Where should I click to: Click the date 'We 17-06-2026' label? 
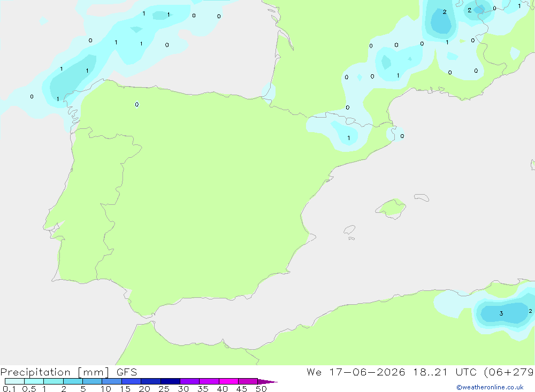[356, 372]
